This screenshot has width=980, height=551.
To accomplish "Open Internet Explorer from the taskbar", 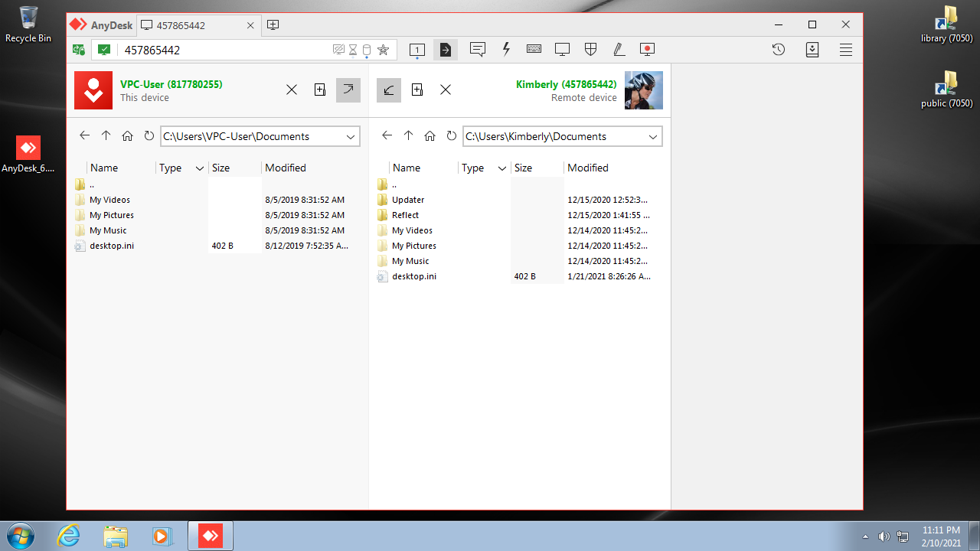I will coord(69,535).
